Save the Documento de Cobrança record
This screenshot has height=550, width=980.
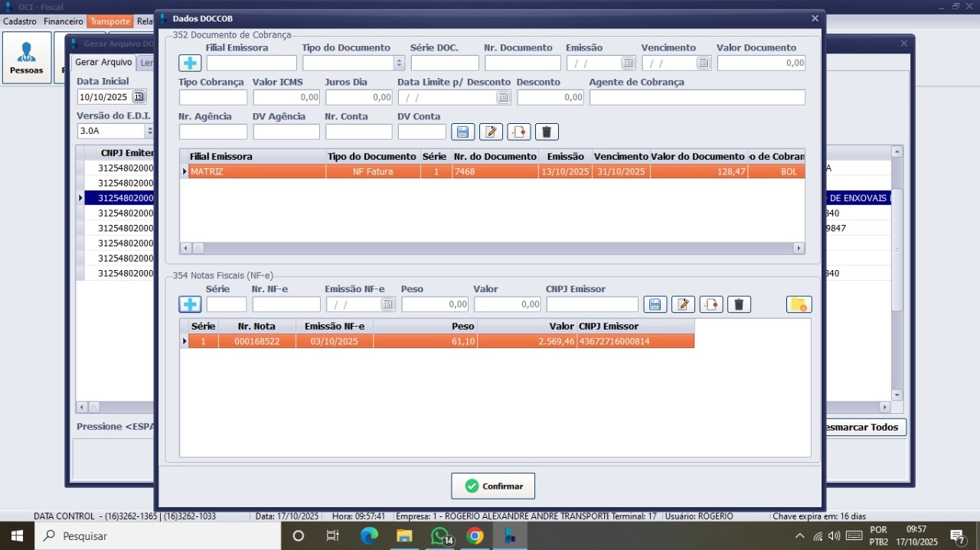tap(462, 132)
